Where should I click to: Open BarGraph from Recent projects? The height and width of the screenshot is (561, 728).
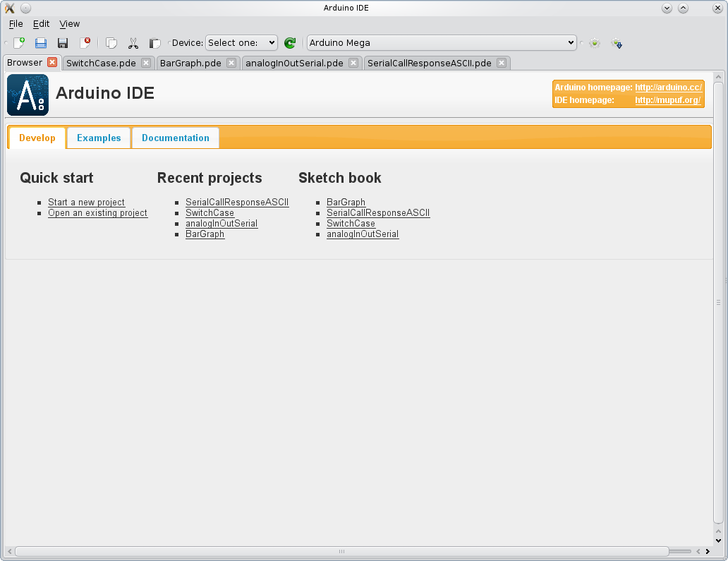[205, 234]
